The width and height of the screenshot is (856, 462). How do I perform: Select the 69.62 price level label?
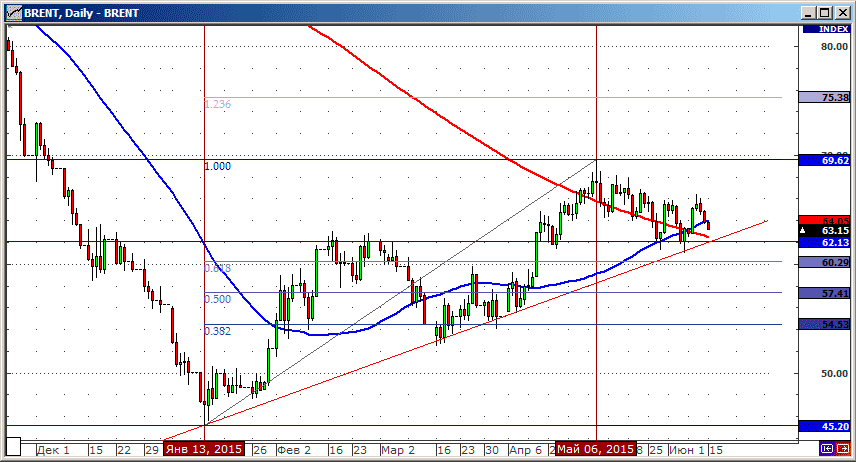(824, 160)
